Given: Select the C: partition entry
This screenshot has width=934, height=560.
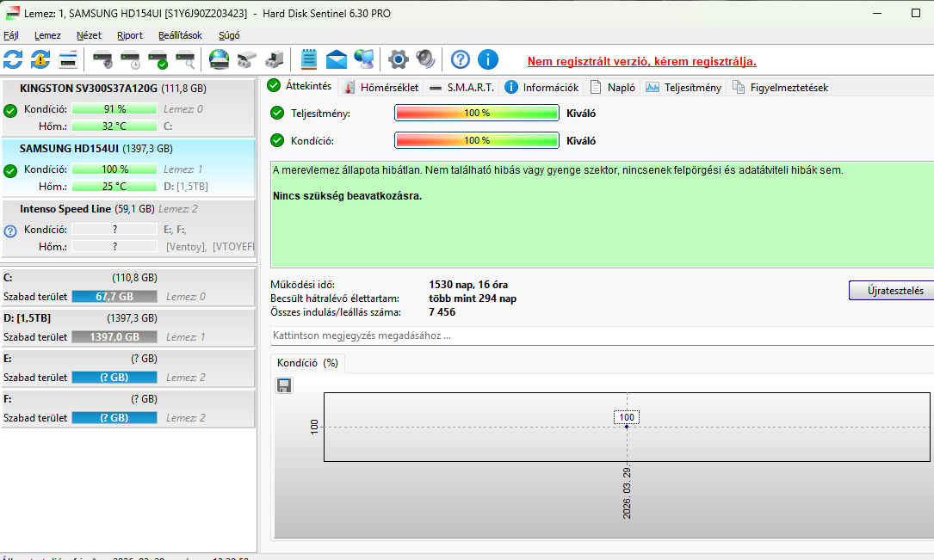Looking at the screenshot, I should (128, 286).
